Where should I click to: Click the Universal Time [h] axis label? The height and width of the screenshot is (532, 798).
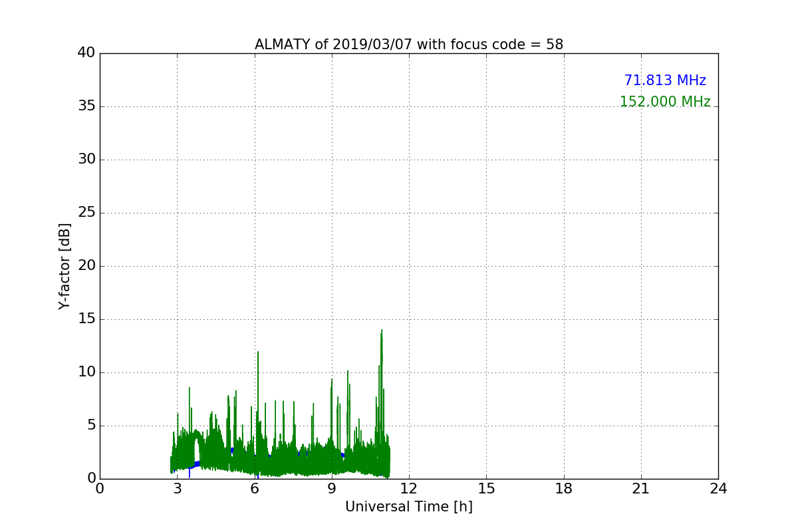[409, 507]
